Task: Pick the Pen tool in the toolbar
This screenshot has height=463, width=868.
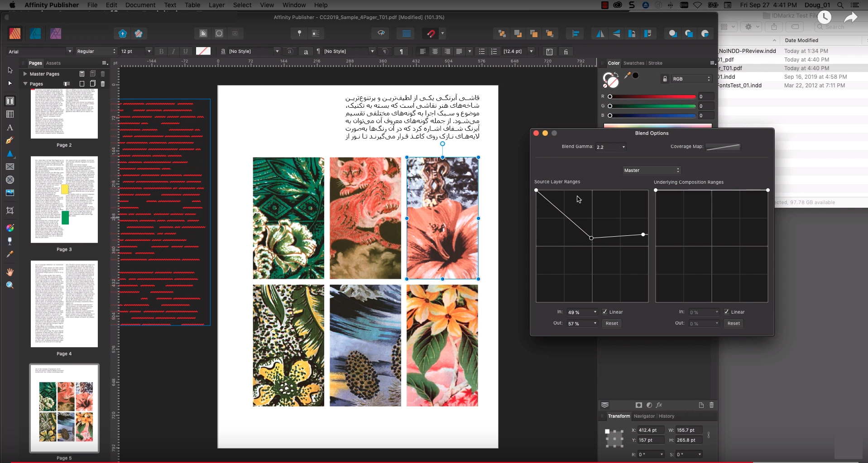Action: [10, 141]
